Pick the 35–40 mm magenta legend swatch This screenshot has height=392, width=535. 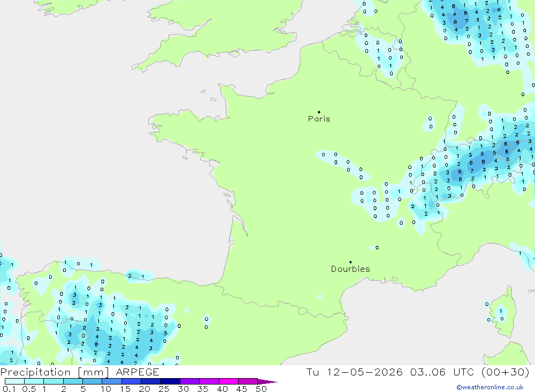[209, 381]
